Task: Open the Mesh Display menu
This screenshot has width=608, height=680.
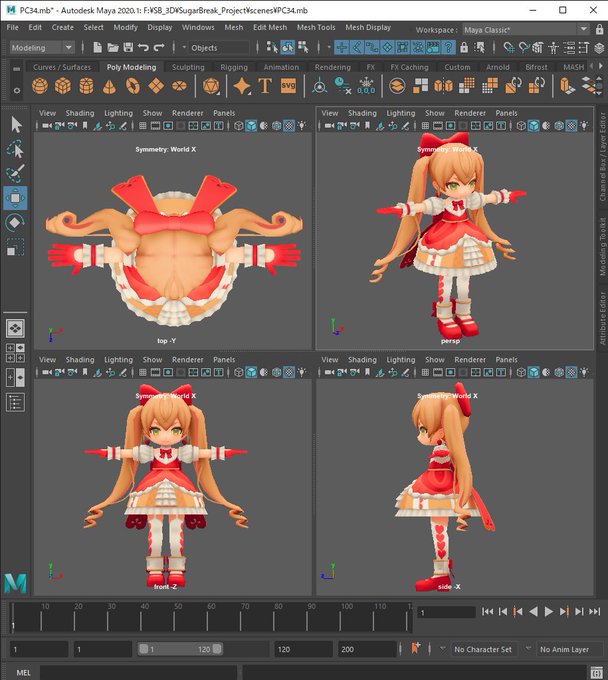Action: pos(368,27)
